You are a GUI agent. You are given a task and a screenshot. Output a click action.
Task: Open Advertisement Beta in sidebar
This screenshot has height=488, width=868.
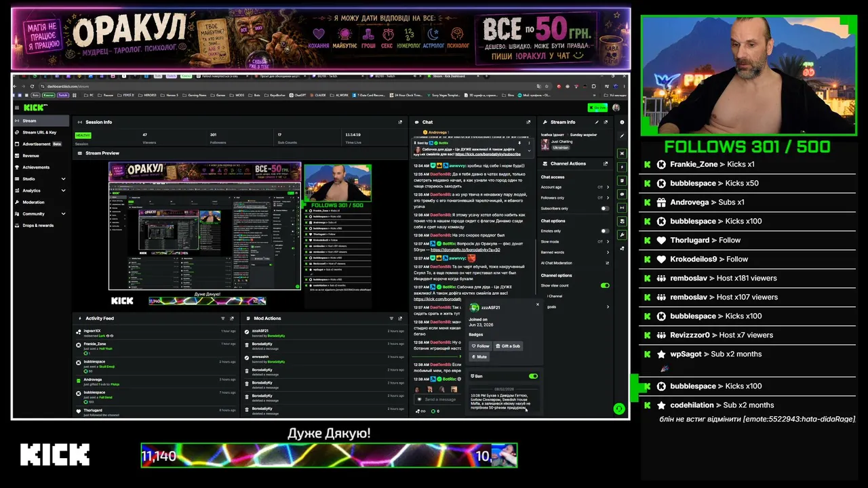[x=41, y=144]
